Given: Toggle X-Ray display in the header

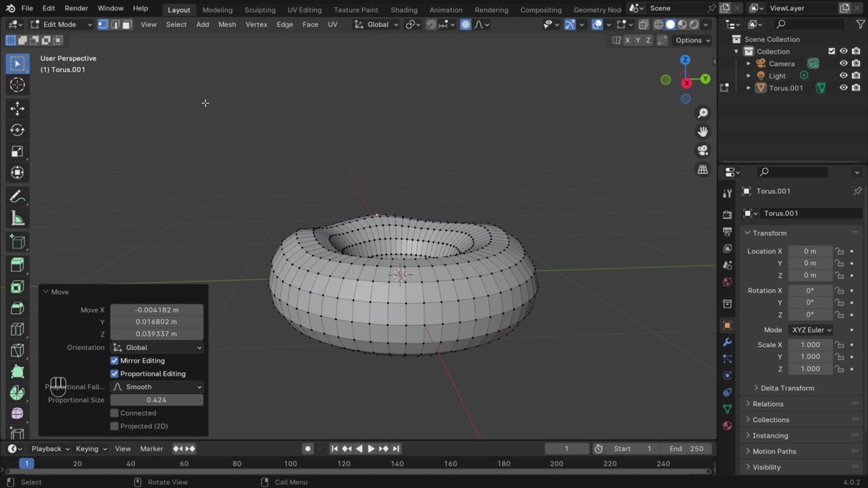Looking at the screenshot, I should tap(644, 24).
